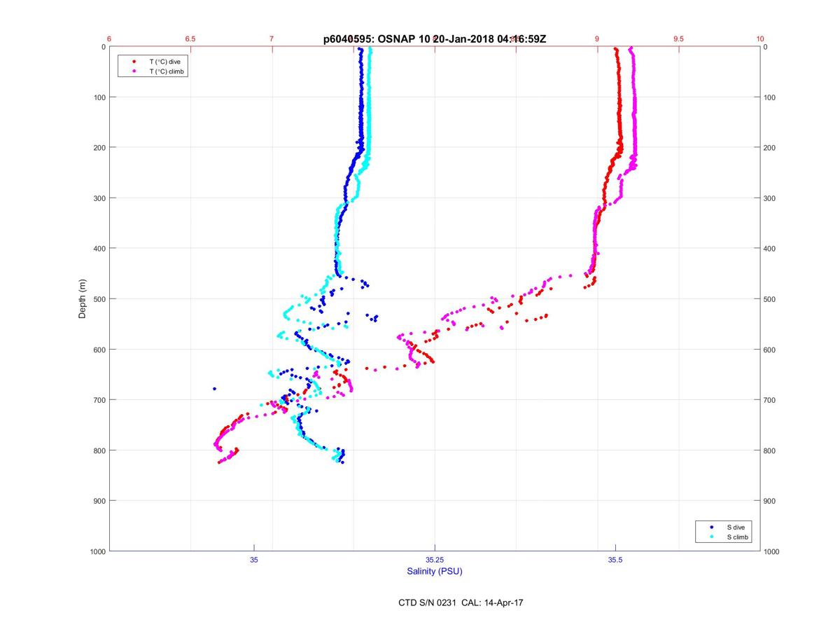This screenshot has height=620, width=840.
Task: Click the temperature tick label 6
Action: tap(109, 39)
